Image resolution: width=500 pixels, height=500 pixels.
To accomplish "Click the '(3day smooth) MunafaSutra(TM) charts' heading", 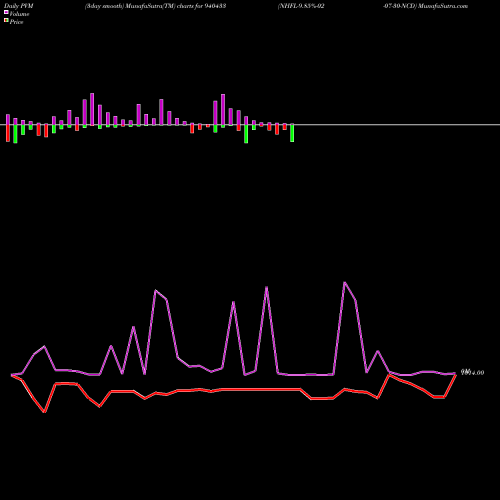I will click(139, 6).
